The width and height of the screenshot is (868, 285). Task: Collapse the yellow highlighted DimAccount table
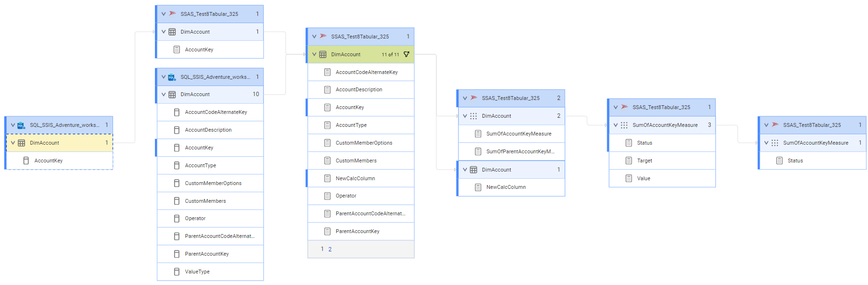[13, 143]
